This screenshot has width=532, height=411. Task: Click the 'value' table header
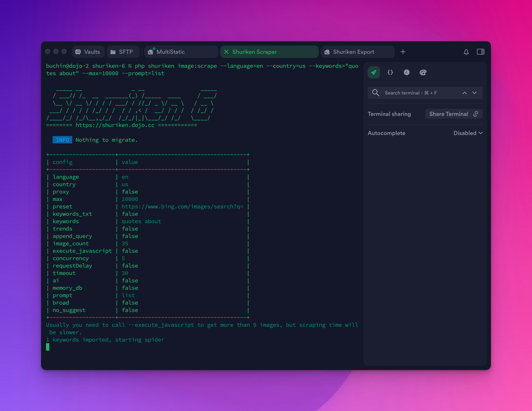coord(130,162)
